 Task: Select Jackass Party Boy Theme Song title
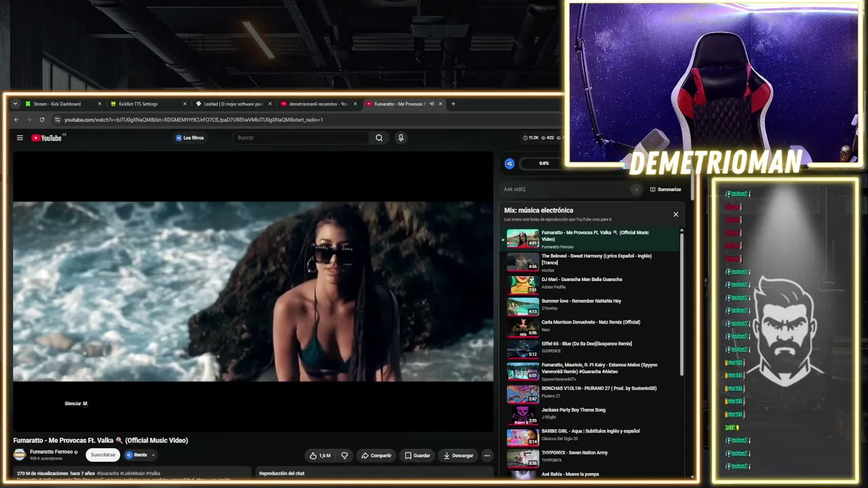574,410
